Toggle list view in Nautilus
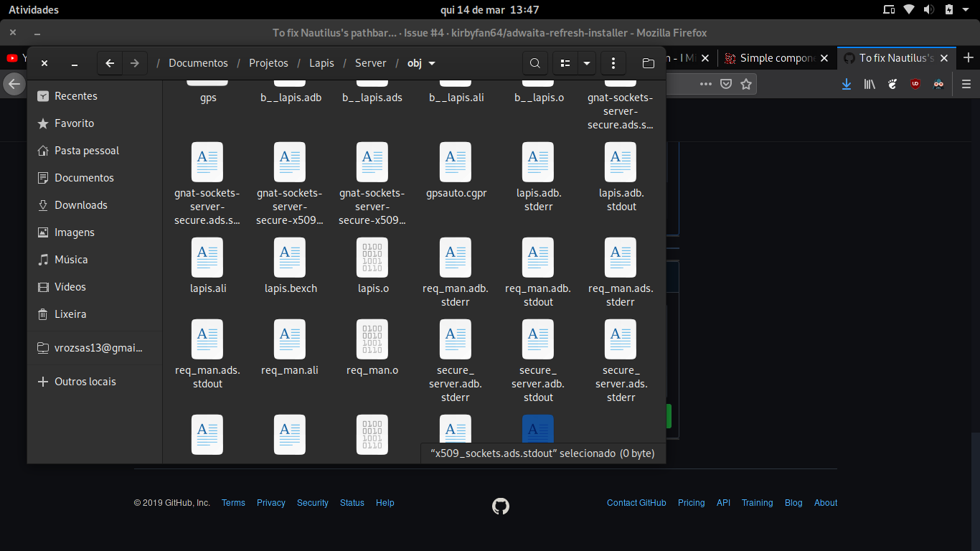Image resolution: width=980 pixels, height=551 pixels. pyautogui.click(x=565, y=63)
